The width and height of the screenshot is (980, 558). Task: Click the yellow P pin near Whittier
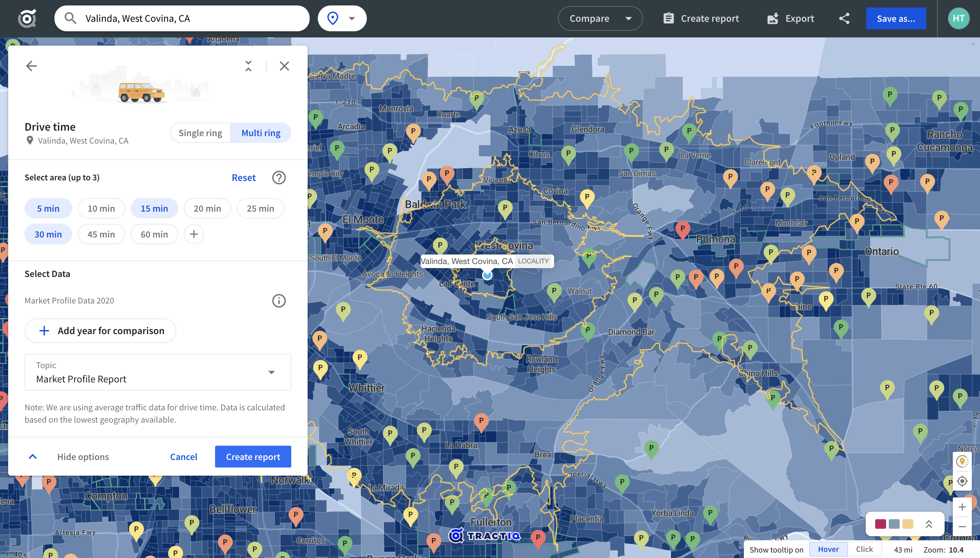tap(359, 359)
